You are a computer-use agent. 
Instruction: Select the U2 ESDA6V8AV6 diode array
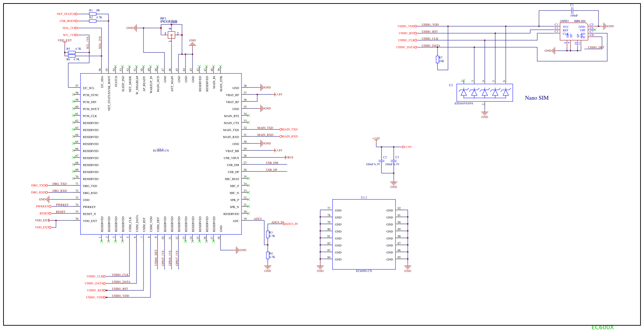[484, 93]
